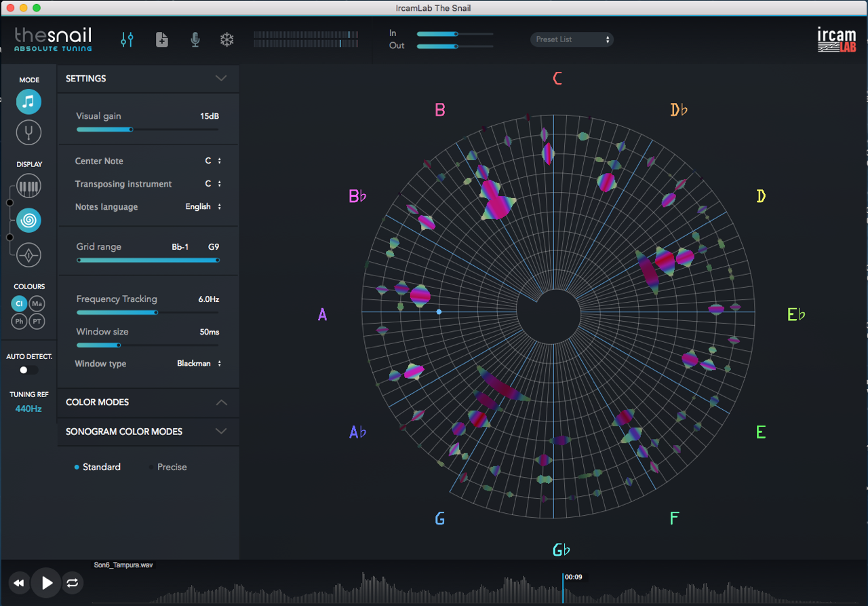Screen dimensions: 868x606
Task: Select the PT colour mode
Action: 37,321
